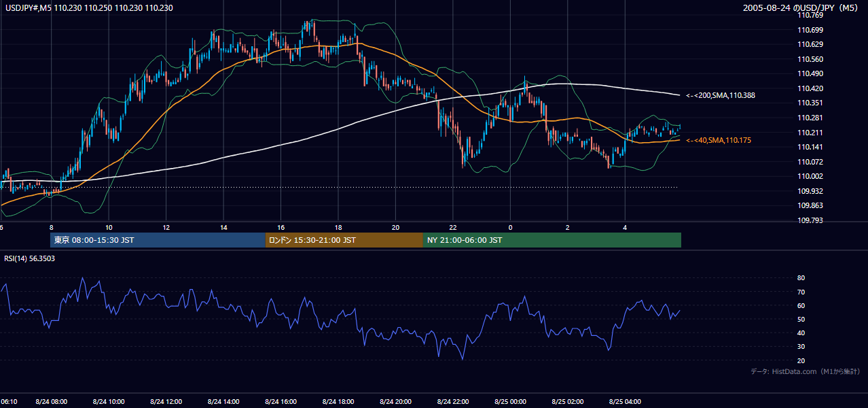The image size is (868, 408).
Task: Click the bottom time label 8/24 16:00
Action: tap(281, 402)
